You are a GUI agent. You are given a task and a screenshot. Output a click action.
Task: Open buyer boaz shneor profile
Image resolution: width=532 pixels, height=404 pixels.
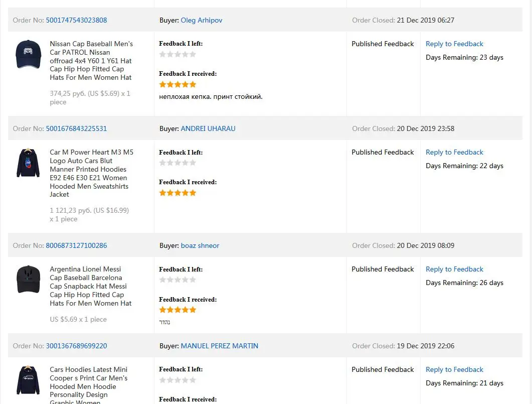200,245
